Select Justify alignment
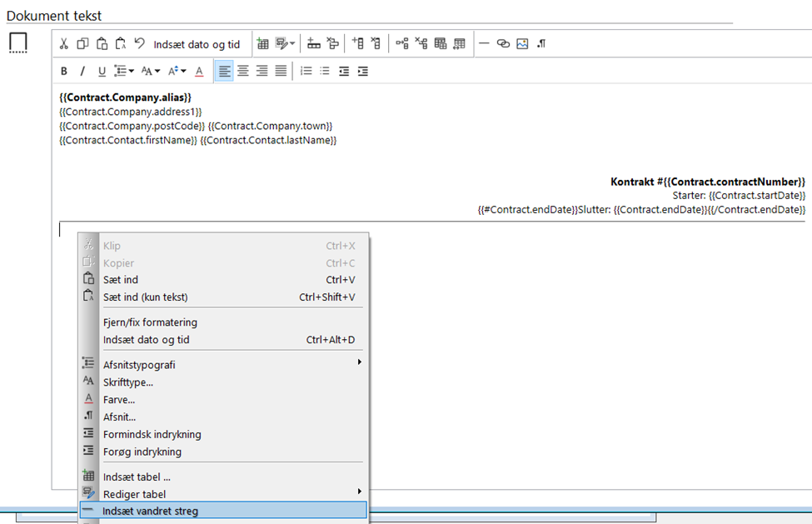812x524 pixels. click(x=281, y=71)
